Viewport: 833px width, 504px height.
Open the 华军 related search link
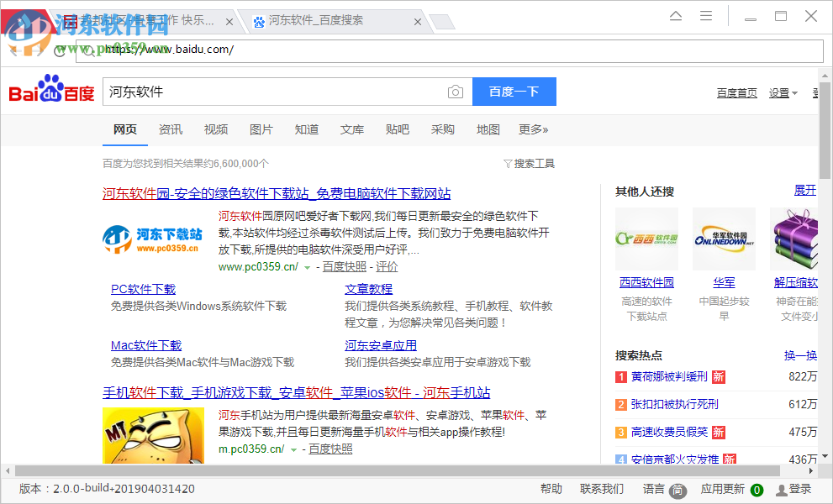724,282
